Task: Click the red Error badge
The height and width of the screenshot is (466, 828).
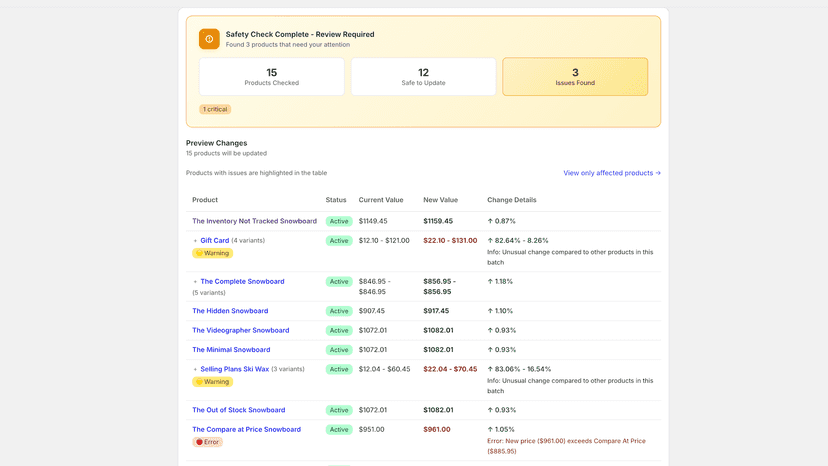Action: (x=208, y=442)
